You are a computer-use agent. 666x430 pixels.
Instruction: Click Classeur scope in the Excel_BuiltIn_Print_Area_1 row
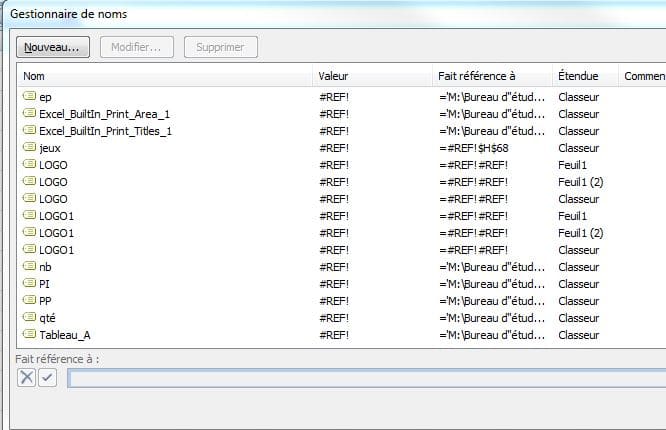pos(579,114)
